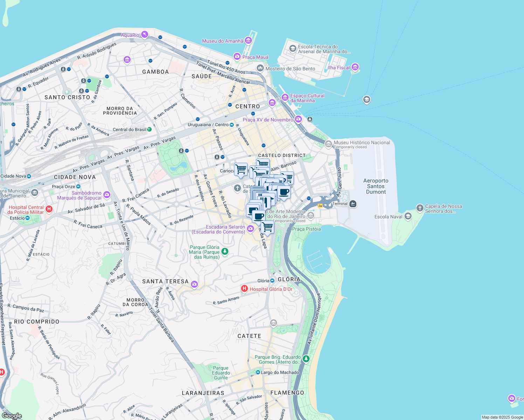Select the coffee cup marker just above the R. da Lapa cart

pyautogui.click(x=258, y=216)
